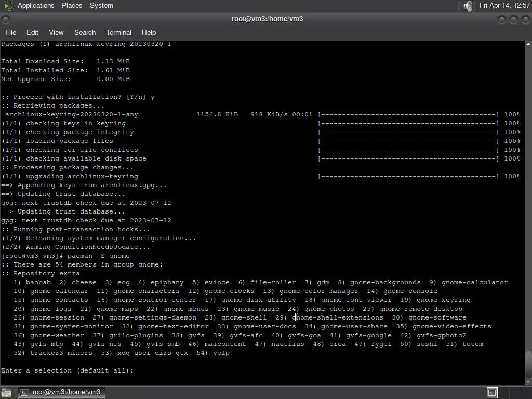Click the package entry 'gvfs-gphoto2'
This screenshot has height=399, width=532.
tap(442, 335)
